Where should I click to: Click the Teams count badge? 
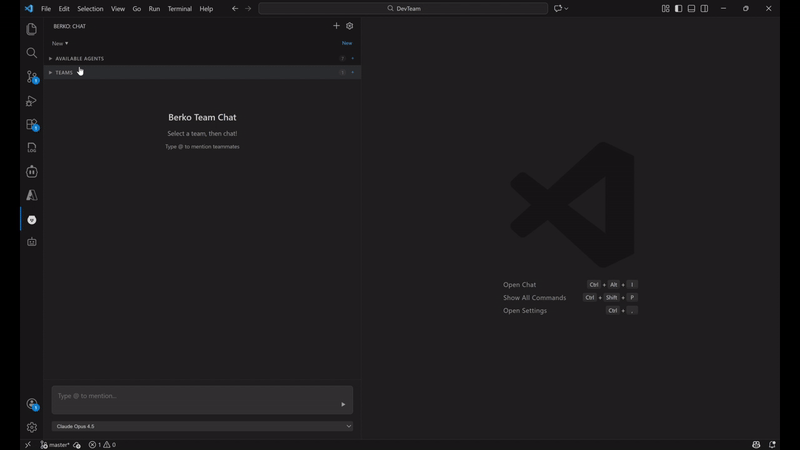342,72
